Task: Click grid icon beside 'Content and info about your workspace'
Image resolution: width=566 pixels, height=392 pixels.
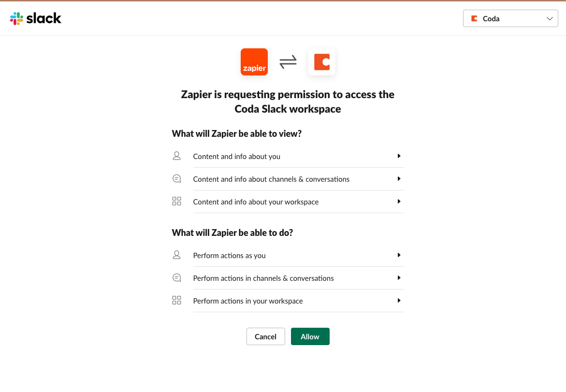Action: point(176,202)
